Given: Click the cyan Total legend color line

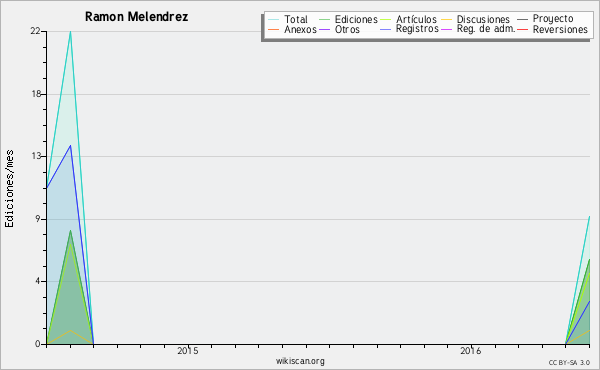Looking at the screenshot, I should [274, 19].
